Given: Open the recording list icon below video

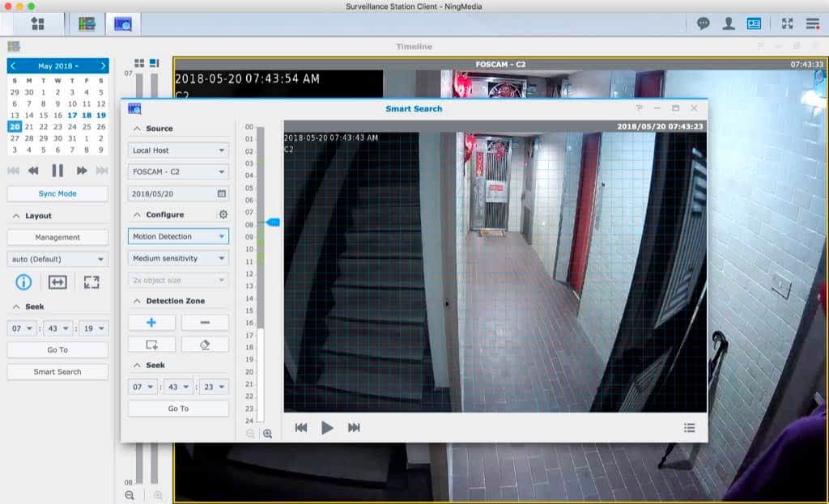Looking at the screenshot, I should [689, 428].
